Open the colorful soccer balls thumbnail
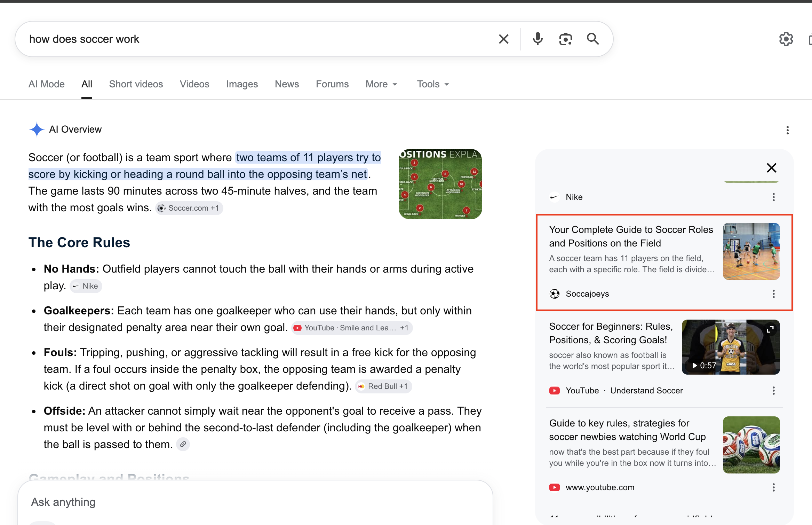 (751, 445)
